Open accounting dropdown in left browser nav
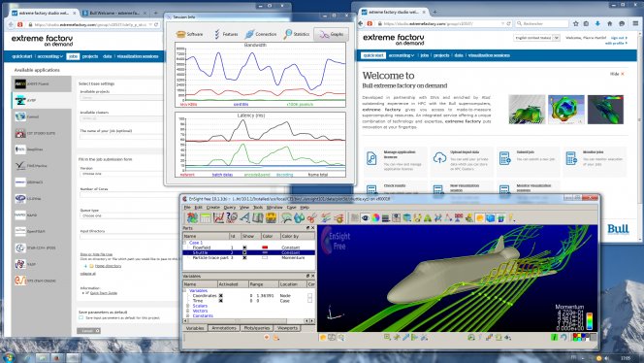644x363 pixels. [50, 56]
